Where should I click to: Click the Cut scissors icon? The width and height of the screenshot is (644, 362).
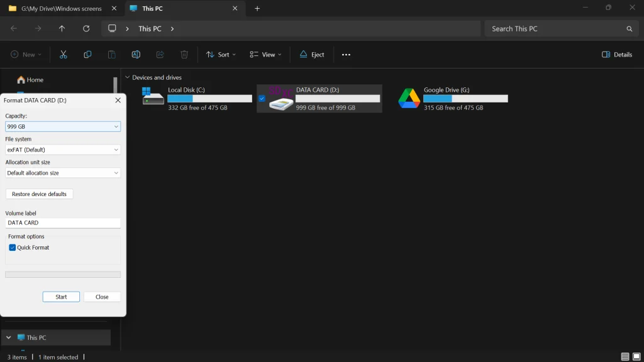click(x=64, y=55)
